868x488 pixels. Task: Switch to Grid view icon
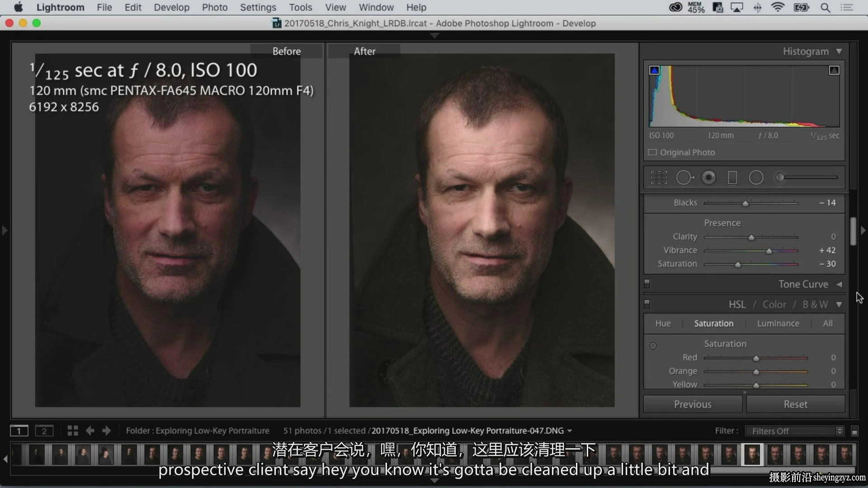[x=73, y=431]
